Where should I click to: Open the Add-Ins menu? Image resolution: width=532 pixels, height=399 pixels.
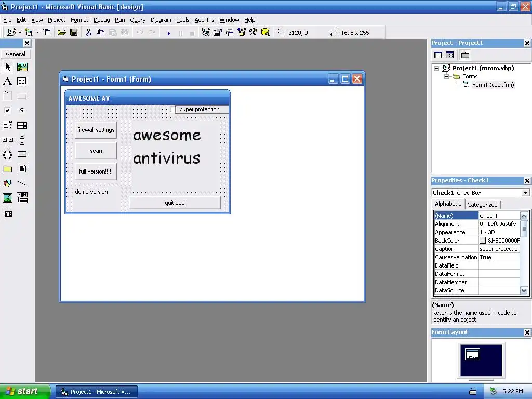click(x=204, y=20)
